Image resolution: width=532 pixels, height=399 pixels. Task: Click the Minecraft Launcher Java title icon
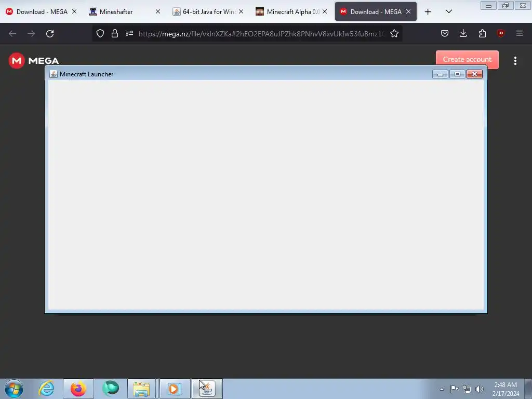(54, 74)
